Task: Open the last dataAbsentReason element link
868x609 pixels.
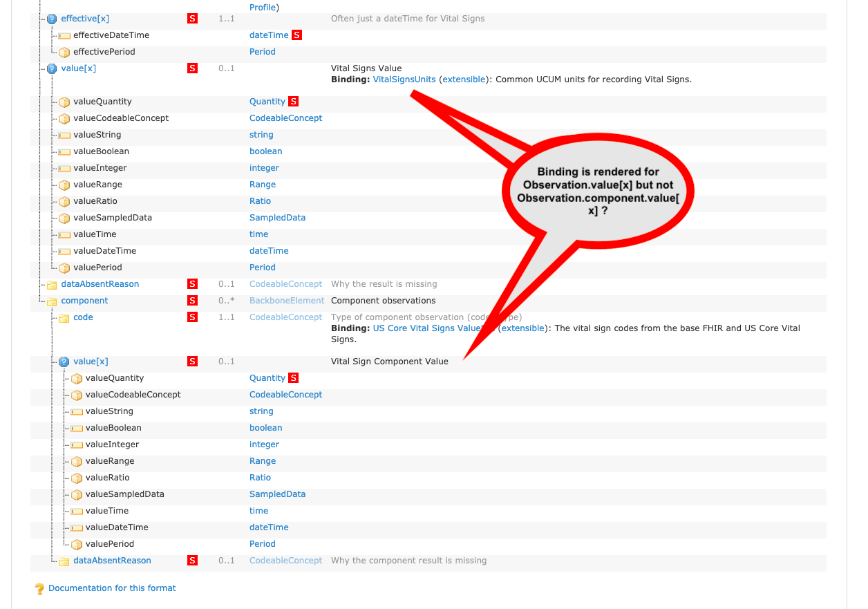Action: 112,561
